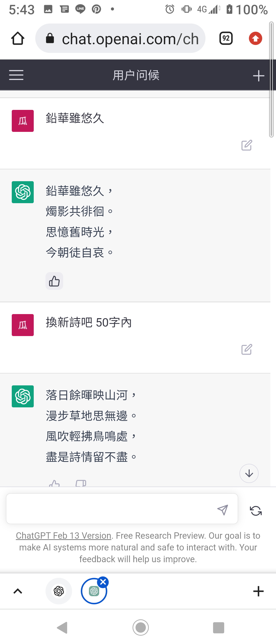
Task: Regenerate response with refresh icon
Action: (256, 511)
